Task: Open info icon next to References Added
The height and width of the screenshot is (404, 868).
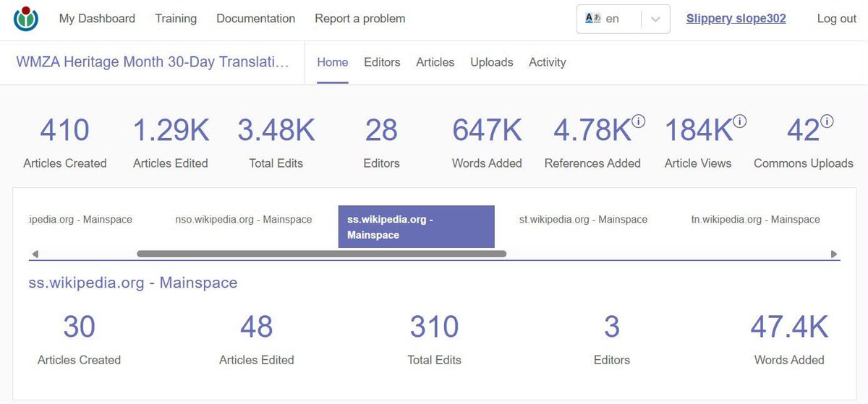Action: tap(638, 121)
